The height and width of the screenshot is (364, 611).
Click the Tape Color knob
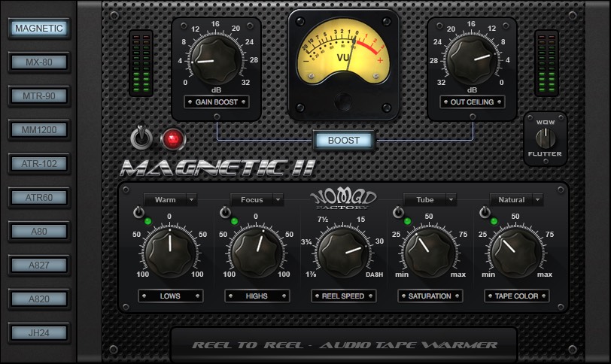[x=516, y=253]
